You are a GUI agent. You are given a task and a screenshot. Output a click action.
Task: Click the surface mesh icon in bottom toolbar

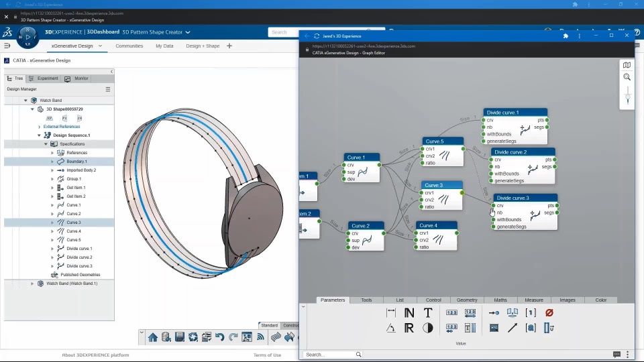pos(276,337)
